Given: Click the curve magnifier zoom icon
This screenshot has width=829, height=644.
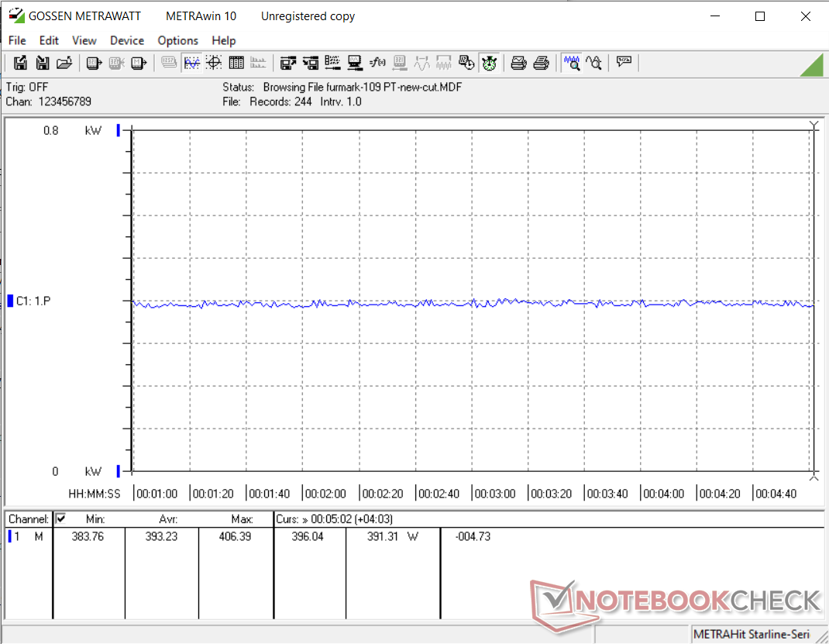Looking at the screenshot, I should [x=593, y=63].
